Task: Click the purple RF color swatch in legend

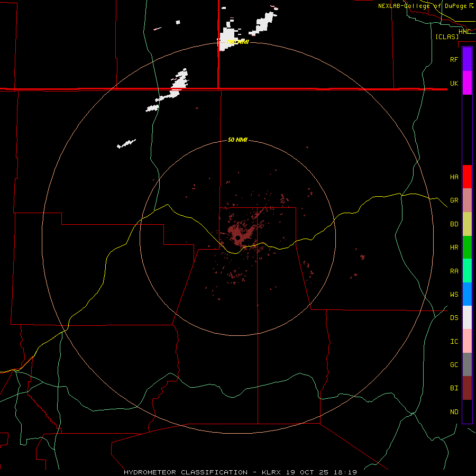Action: pyautogui.click(x=467, y=59)
